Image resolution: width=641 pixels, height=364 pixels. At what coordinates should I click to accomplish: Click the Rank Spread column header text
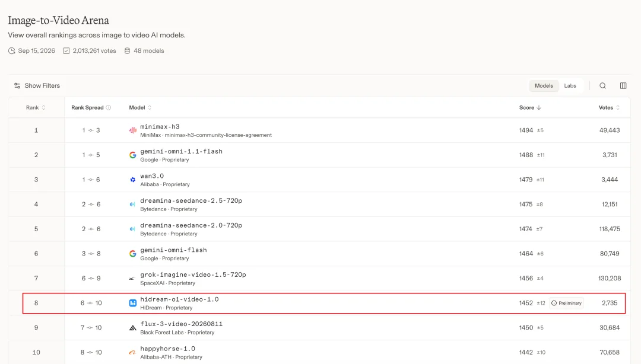(x=87, y=108)
